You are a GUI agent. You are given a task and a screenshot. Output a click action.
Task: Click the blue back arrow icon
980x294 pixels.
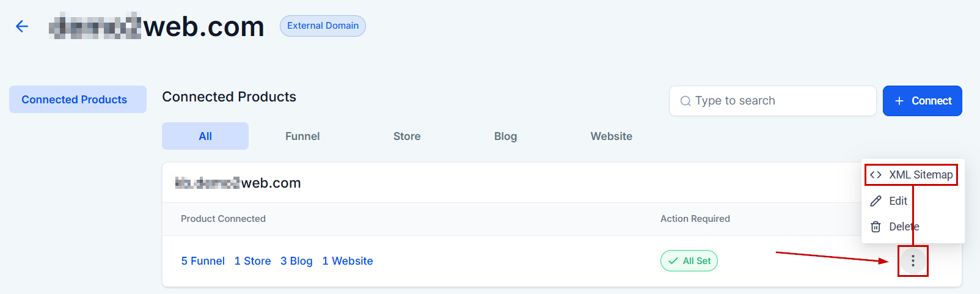[22, 26]
